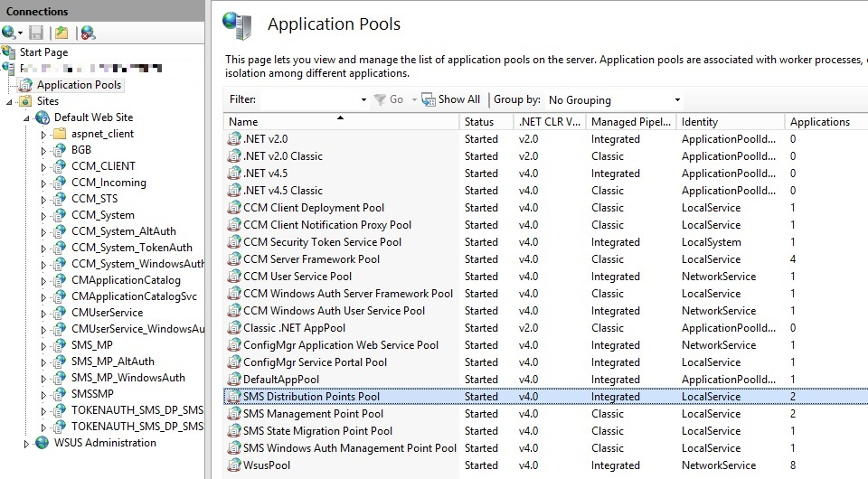Sort by the Identity column header
This screenshot has width=868, height=479.
(731, 122)
